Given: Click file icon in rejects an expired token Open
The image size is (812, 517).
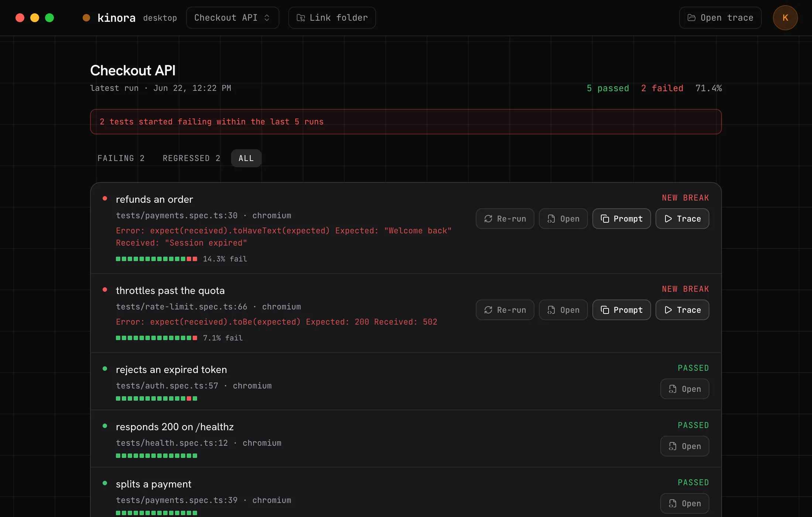Looking at the screenshot, I should [672, 389].
